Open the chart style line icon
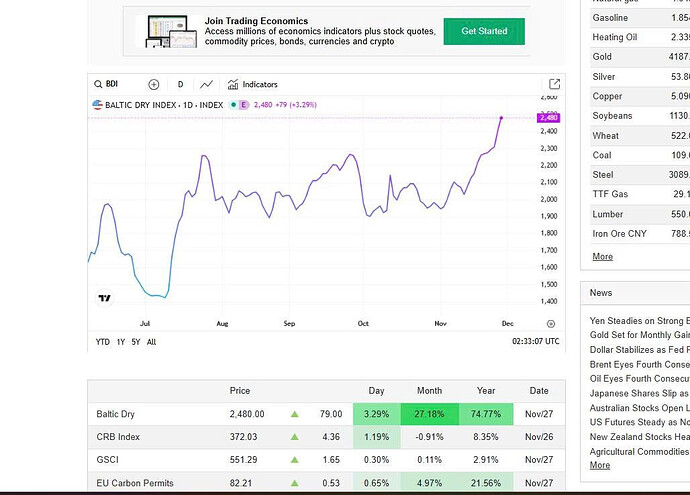Screen dimensions: 690x495 point(206,85)
